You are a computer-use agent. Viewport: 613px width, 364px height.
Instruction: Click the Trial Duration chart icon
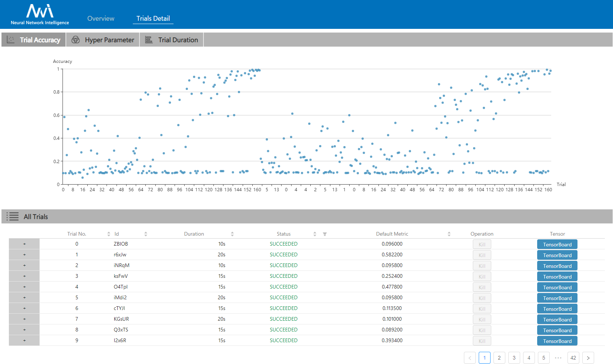pyautogui.click(x=148, y=40)
